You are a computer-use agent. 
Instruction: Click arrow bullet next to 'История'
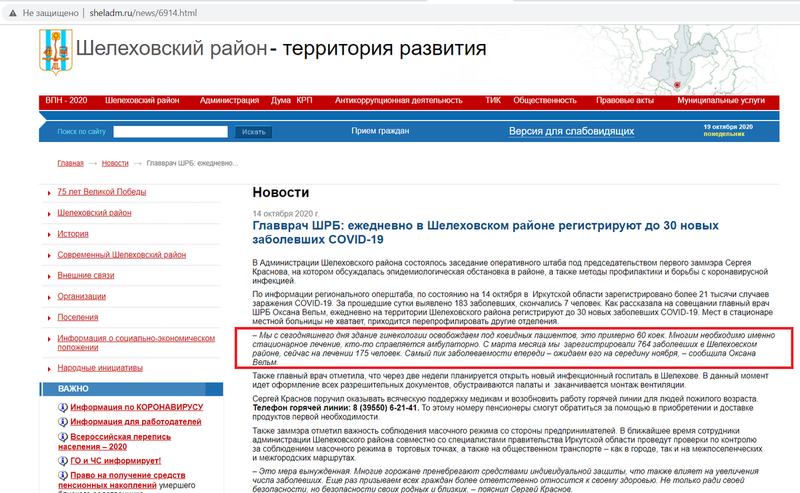[49, 235]
